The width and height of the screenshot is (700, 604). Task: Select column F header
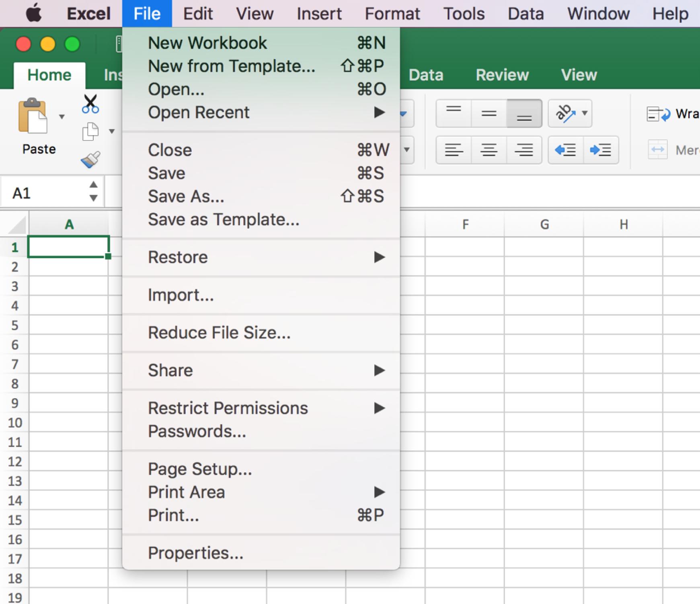[465, 224]
